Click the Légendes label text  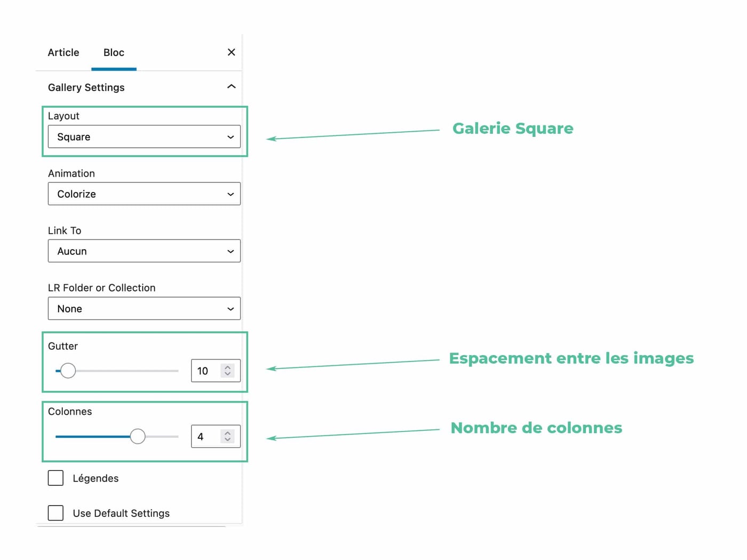96,478
